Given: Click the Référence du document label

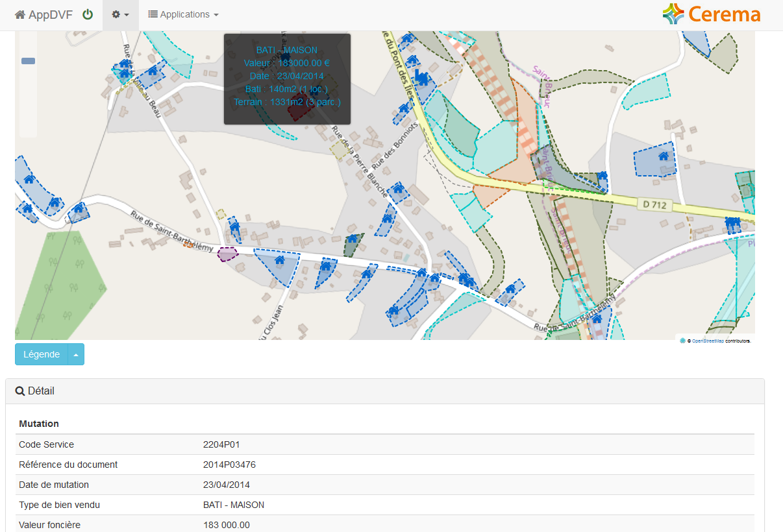Looking at the screenshot, I should coord(68,465).
